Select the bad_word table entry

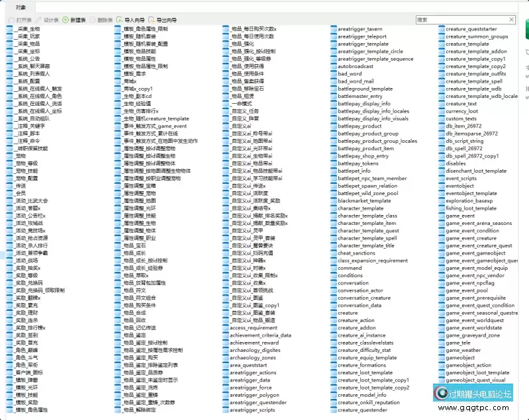click(x=350, y=74)
